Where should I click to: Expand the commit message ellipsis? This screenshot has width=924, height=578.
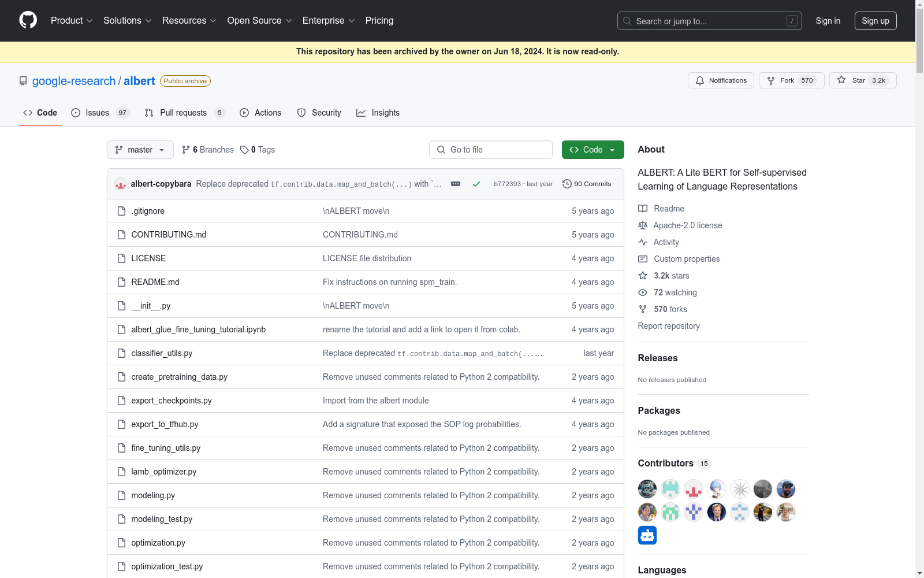tap(456, 184)
